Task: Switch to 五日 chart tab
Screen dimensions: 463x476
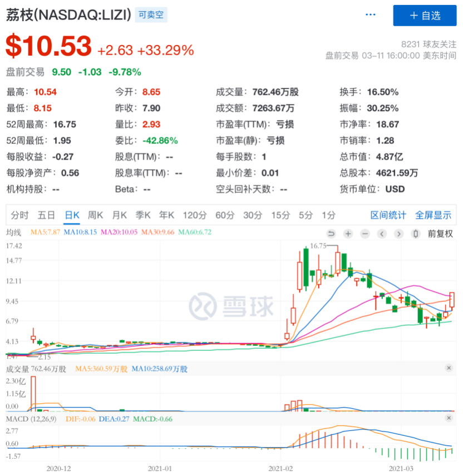Action: (x=46, y=215)
